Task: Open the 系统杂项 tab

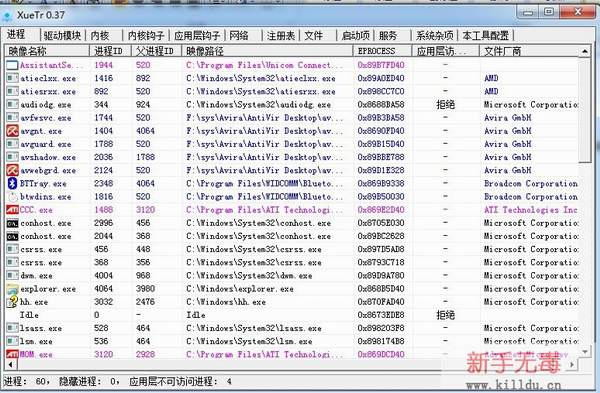Action: pyautogui.click(x=434, y=36)
